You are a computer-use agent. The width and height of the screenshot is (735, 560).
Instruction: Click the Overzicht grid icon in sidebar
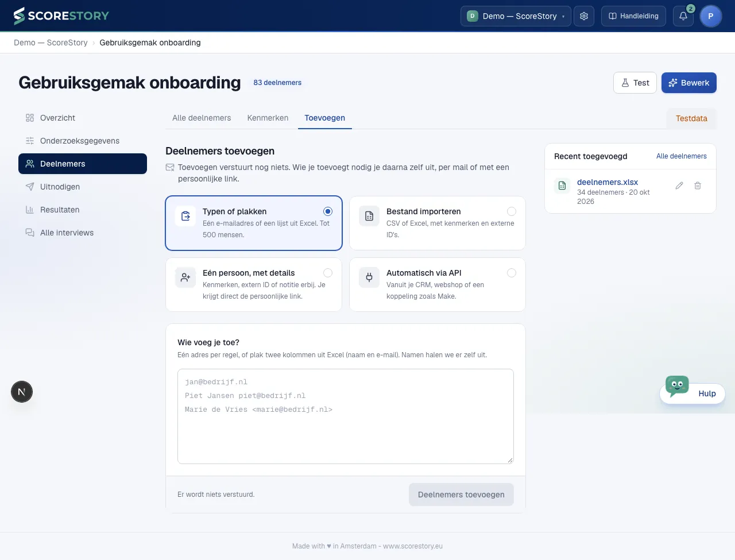pyautogui.click(x=30, y=118)
